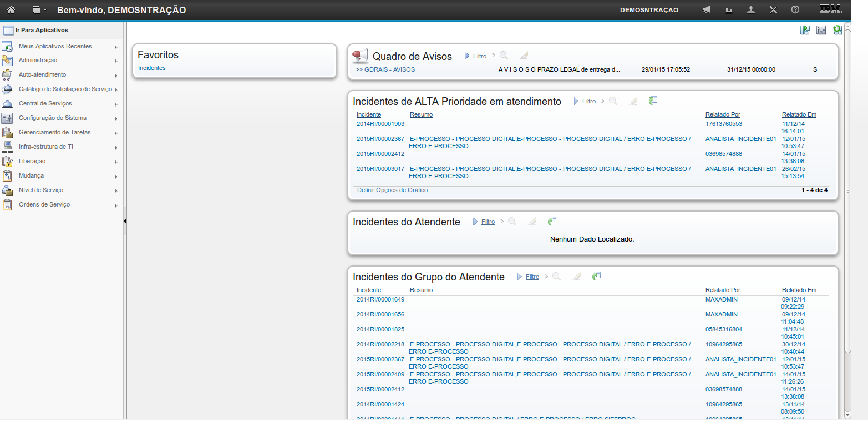Open the bulletin board megaphone icon in header
Screen dimensions: 868x422
(707, 10)
